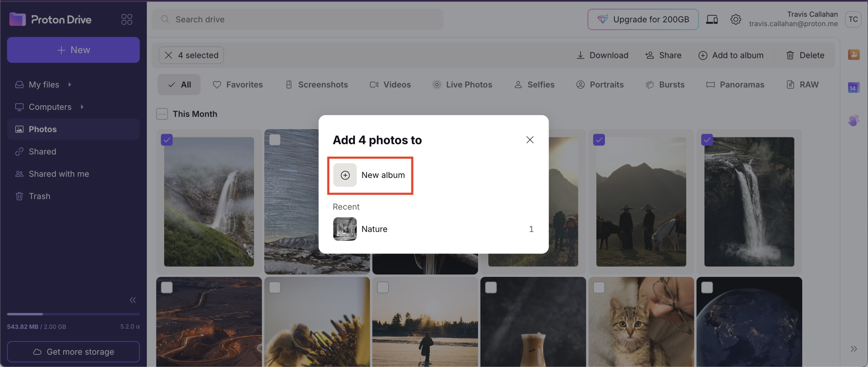
Task: Expand the My files arrow
Action: (x=70, y=84)
